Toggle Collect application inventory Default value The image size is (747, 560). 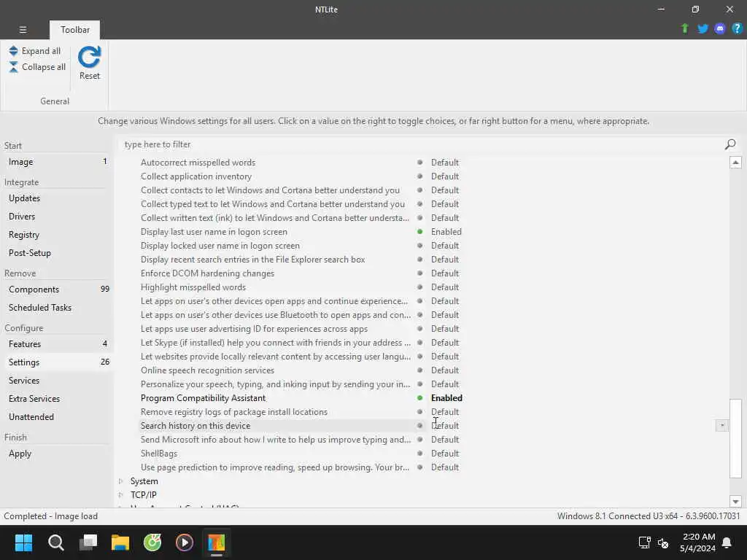[444, 176]
